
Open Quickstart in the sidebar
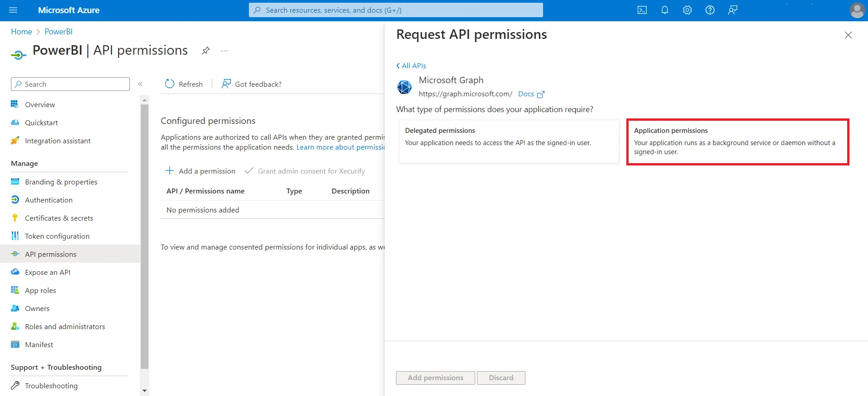pos(41,123)
